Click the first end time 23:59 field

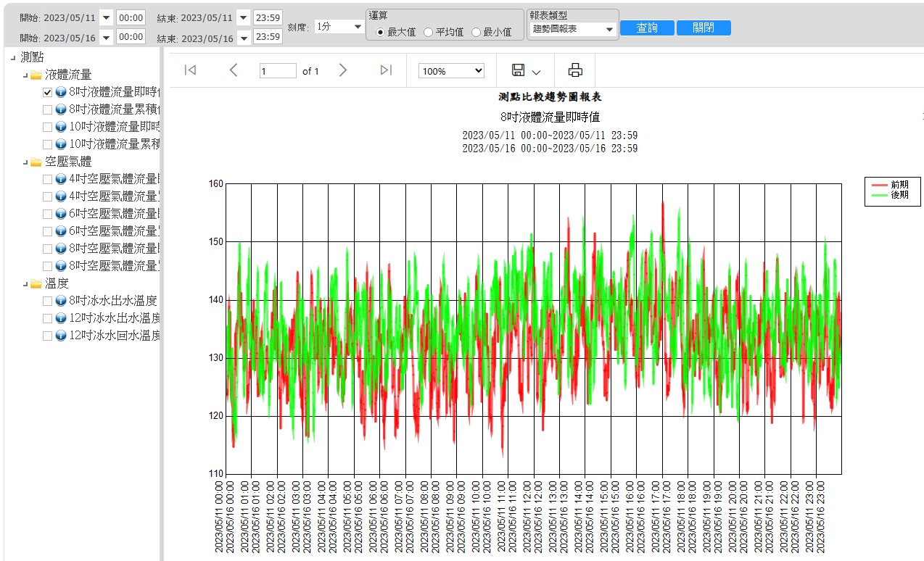[x=268, y=17]
